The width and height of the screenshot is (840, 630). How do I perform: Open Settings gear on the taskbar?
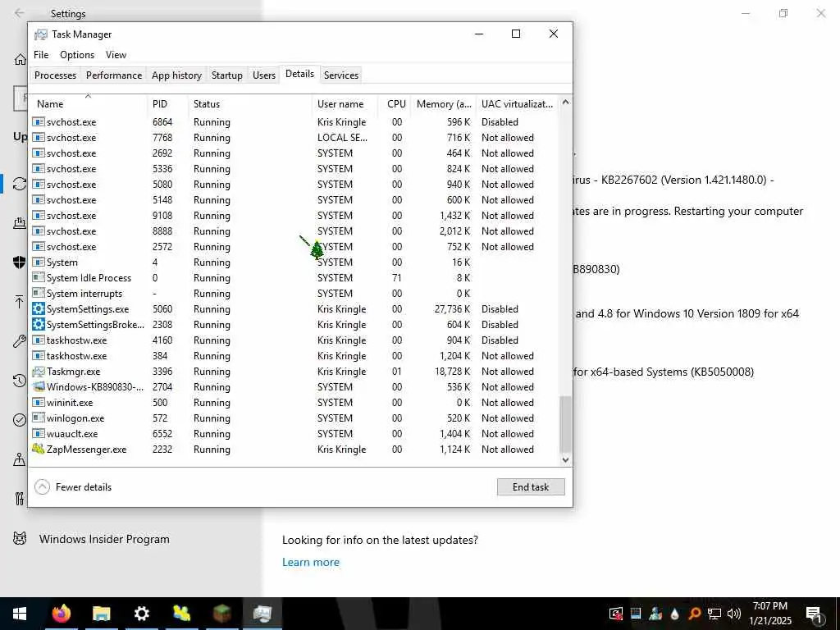point(141,614)
